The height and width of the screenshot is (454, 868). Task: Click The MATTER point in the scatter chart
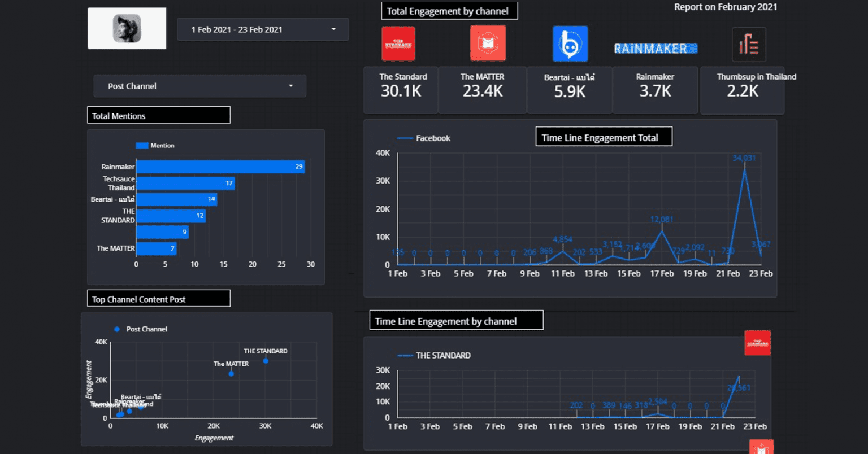click(231, 374)
